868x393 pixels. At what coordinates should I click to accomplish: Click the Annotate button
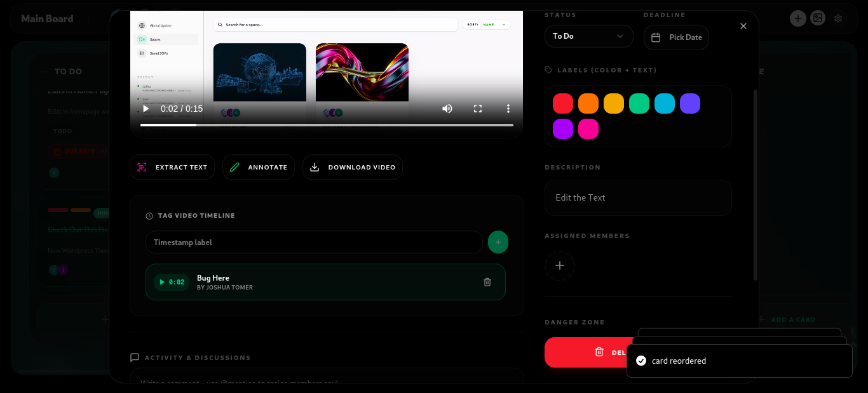pyautogui.click(x=258, y=167)
